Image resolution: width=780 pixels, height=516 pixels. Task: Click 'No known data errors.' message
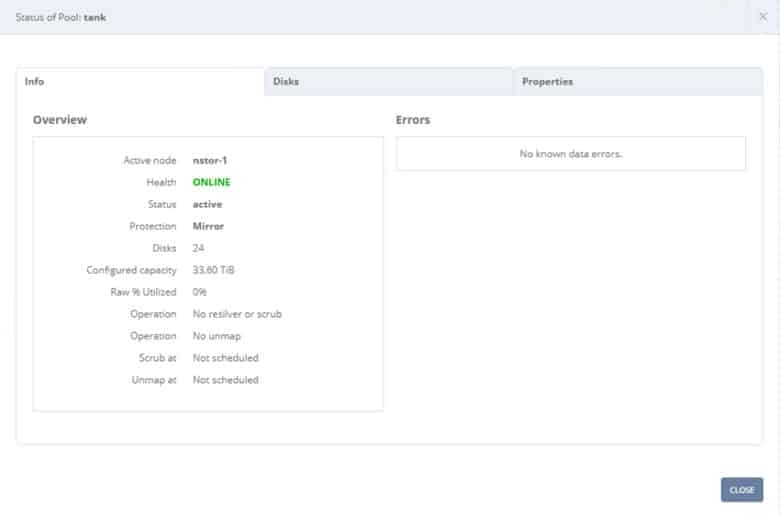point(571,154)
